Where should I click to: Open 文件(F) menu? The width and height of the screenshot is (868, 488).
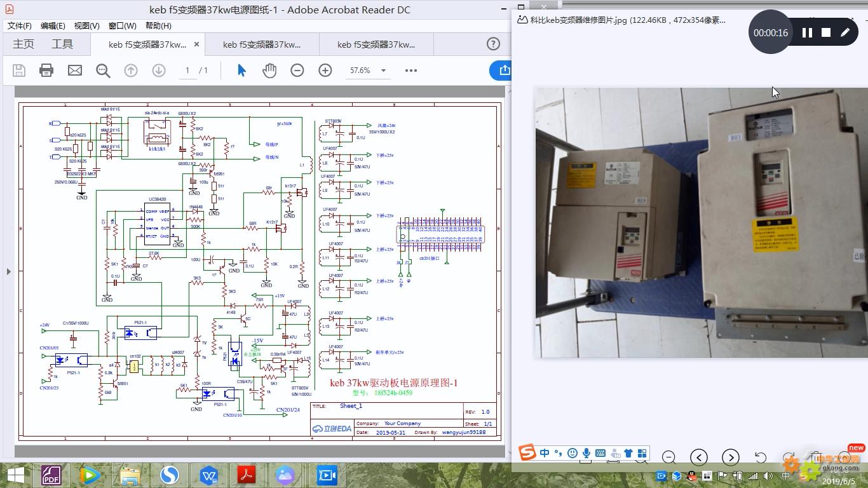tap(20, 26)
